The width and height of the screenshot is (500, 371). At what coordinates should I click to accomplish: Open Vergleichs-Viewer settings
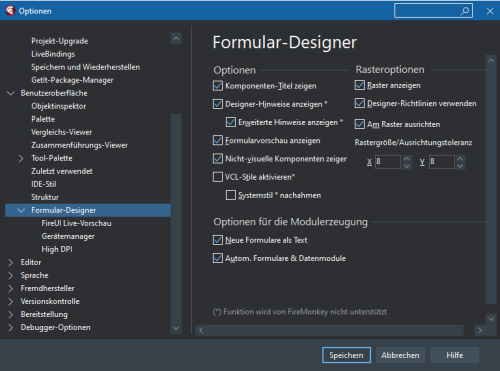(x=61, y=132)
